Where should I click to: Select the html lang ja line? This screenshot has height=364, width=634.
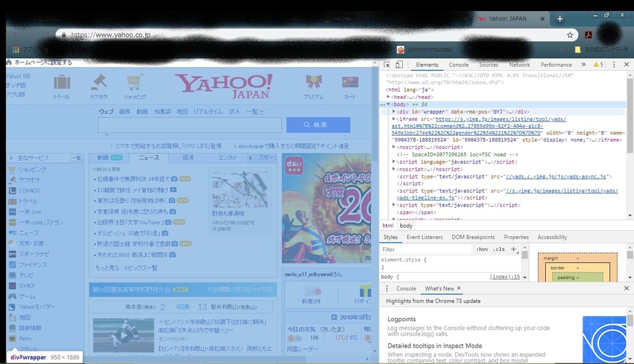pos(409,90)
